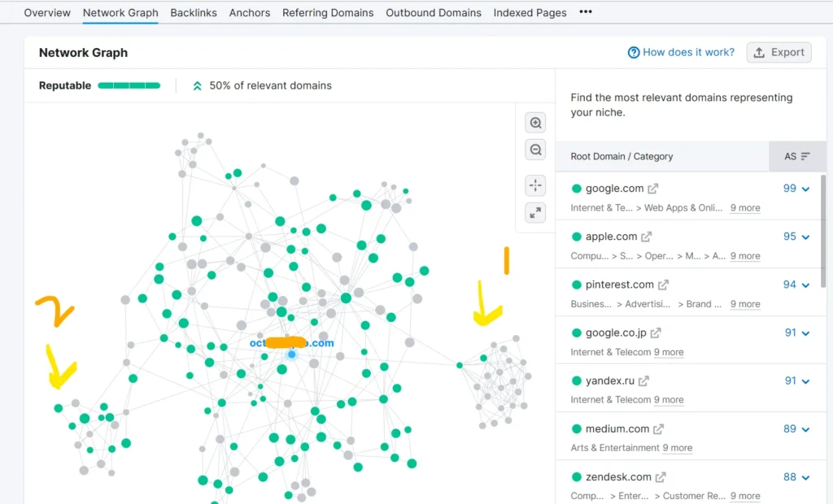Show 9 more categories for medium.com
Image resolution: width=833 pixels, height=504 pixels.
point(678,448)
